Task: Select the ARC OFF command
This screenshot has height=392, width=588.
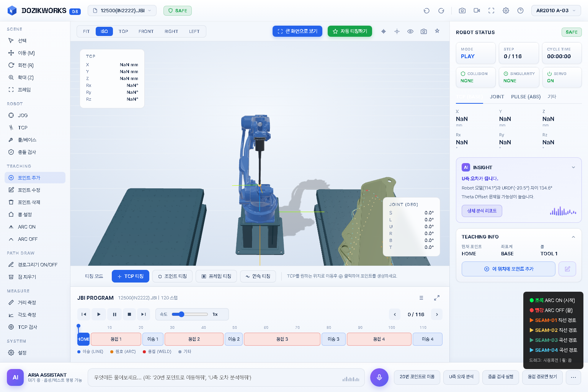Action: 35,239
